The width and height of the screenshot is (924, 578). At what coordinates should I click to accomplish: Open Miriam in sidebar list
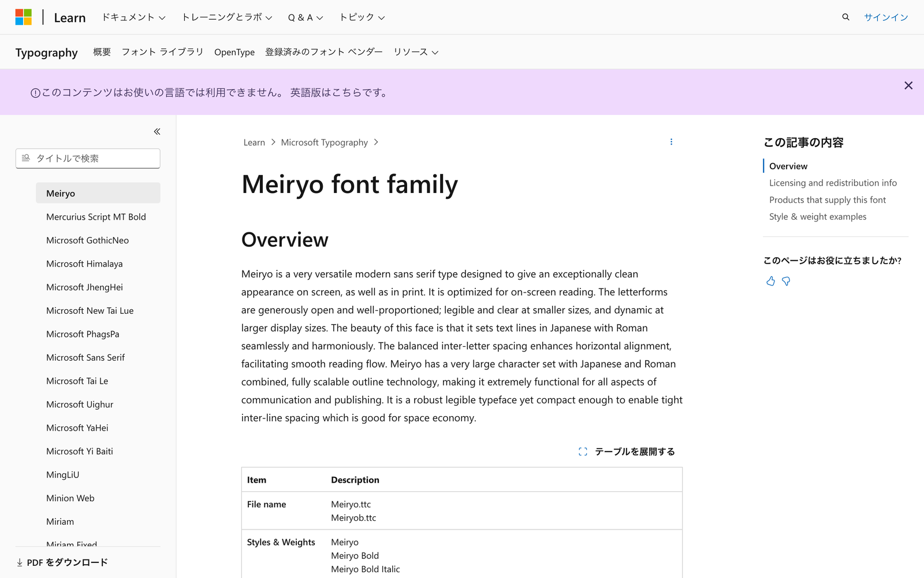[x=60, y=521]
